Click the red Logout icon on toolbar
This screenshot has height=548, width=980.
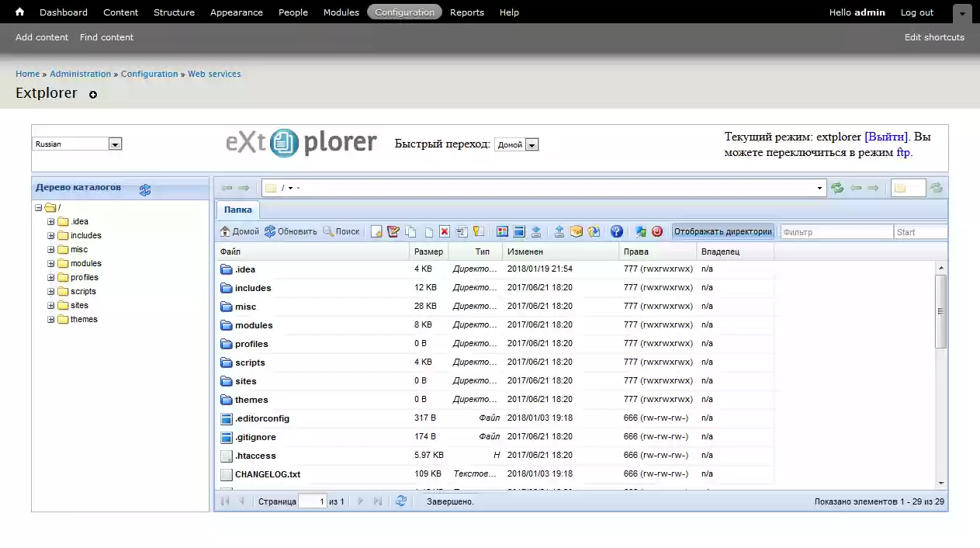coord(657,231)
